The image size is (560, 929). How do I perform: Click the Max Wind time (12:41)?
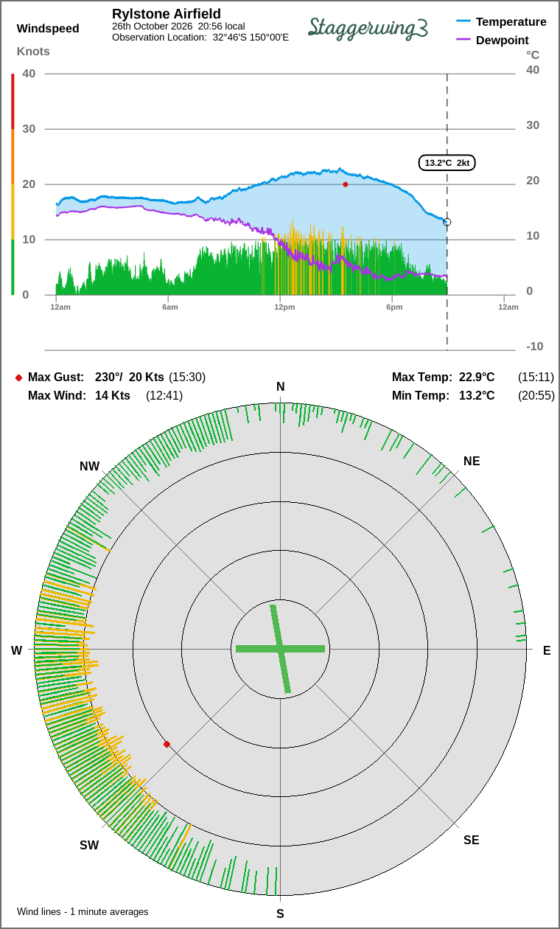coord(164,395)
